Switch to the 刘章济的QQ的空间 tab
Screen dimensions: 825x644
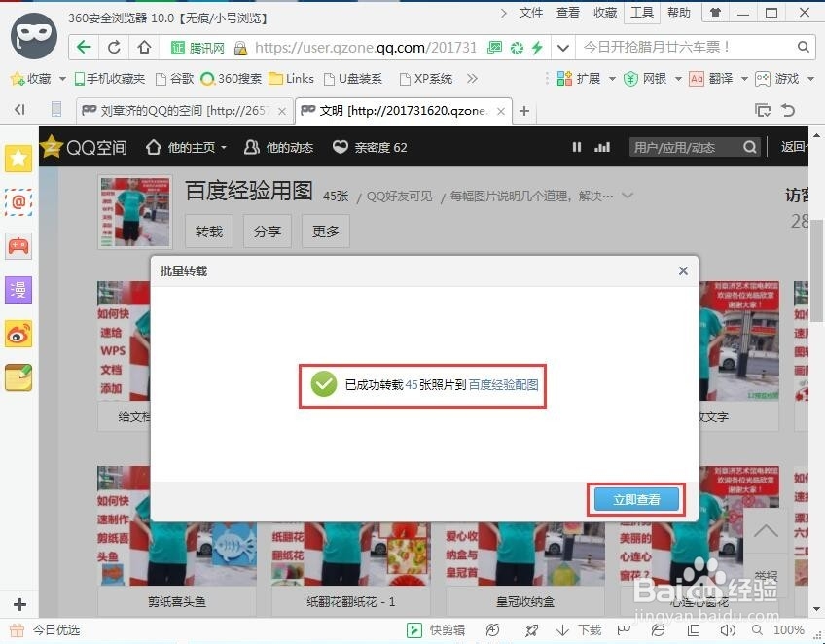tap(170, 111)
